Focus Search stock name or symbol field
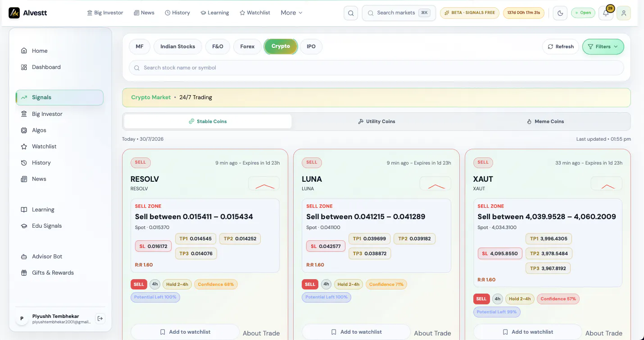The image size is (644, 340). (x=376, y=68)
